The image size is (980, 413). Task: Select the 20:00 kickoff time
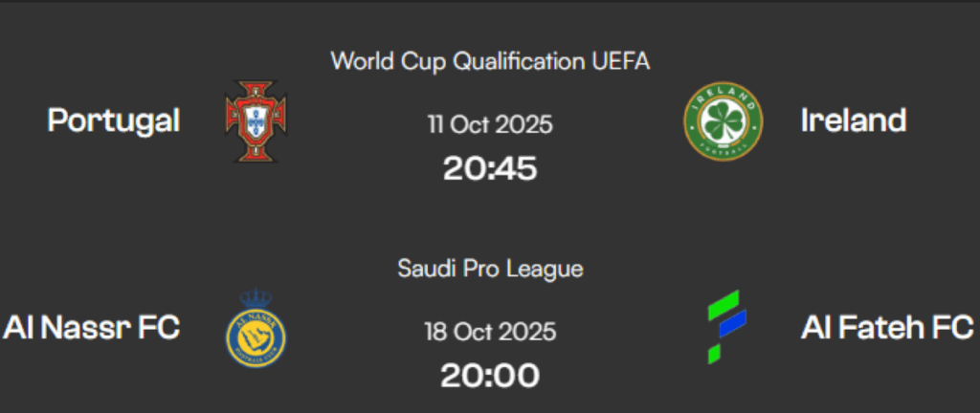(490, 376)
